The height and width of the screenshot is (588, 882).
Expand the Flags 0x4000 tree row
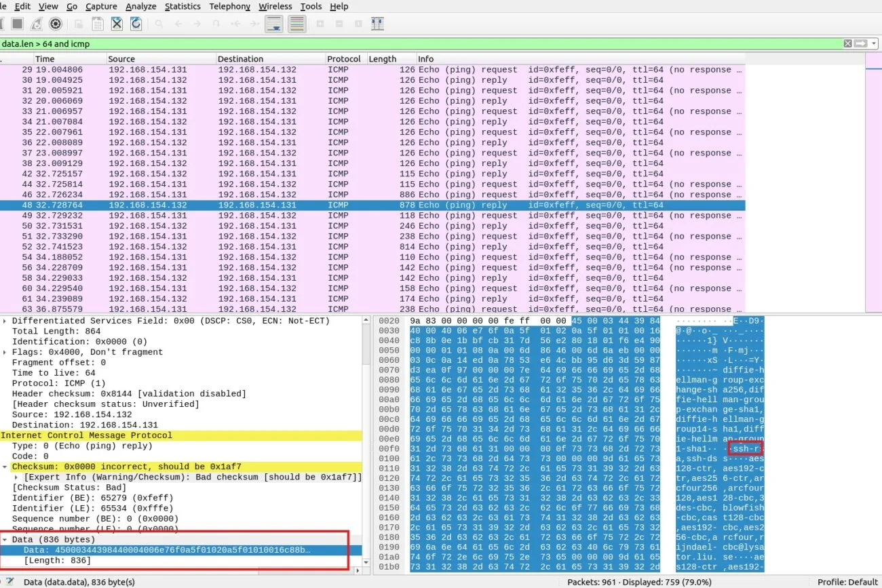5,352
